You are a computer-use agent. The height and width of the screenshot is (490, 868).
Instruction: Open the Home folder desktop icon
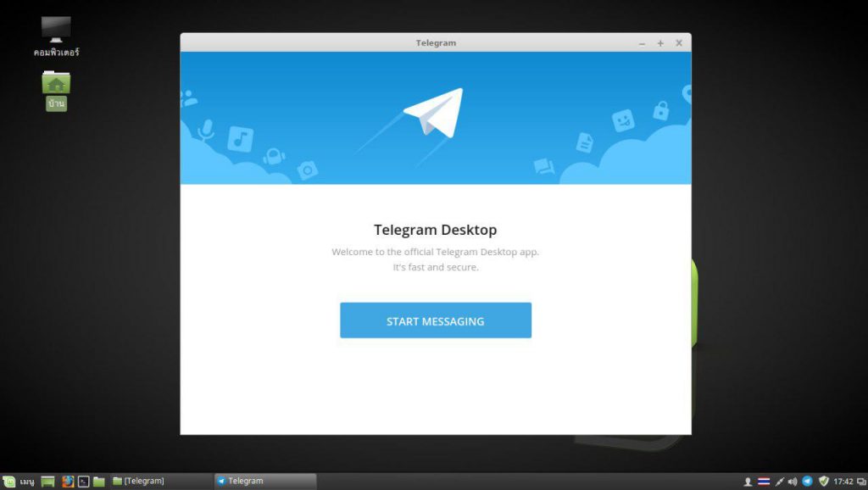pyautogui.click(x=56, y=91)
